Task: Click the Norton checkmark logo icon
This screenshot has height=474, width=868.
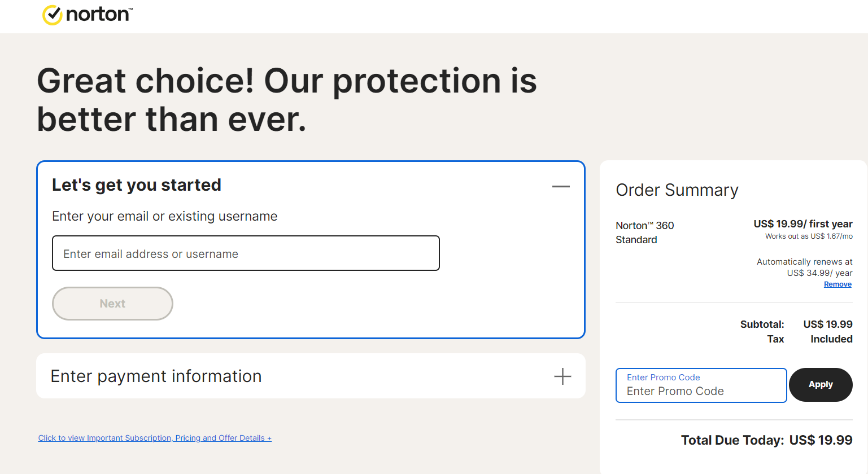Action: coord(52,15)
